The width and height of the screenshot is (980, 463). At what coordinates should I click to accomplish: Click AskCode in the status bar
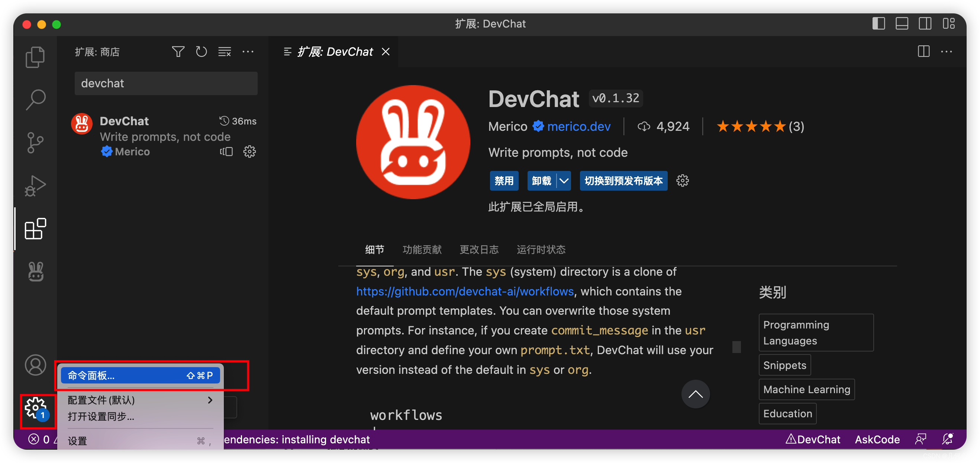877,440
